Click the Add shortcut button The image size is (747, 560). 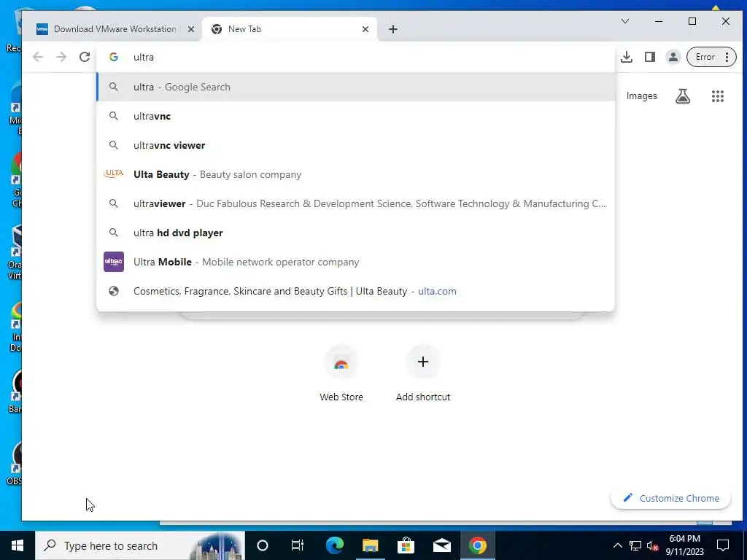coord(423,374)
